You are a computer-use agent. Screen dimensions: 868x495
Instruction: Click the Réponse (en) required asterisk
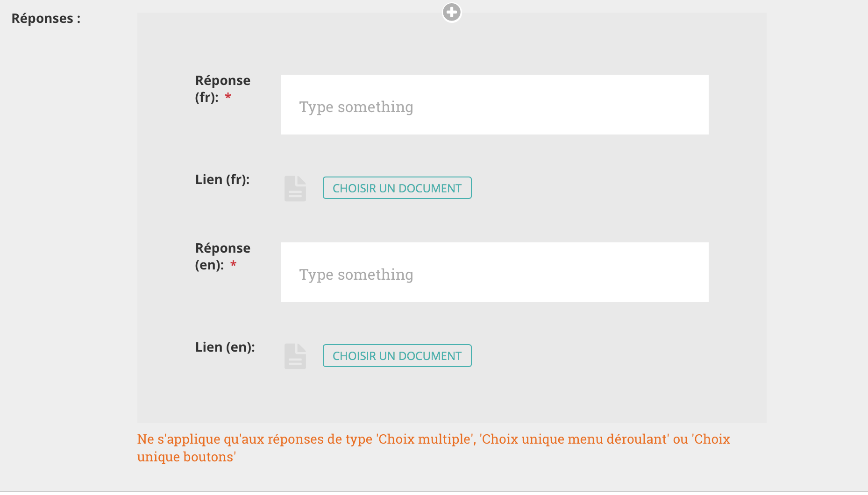[235, 265]
